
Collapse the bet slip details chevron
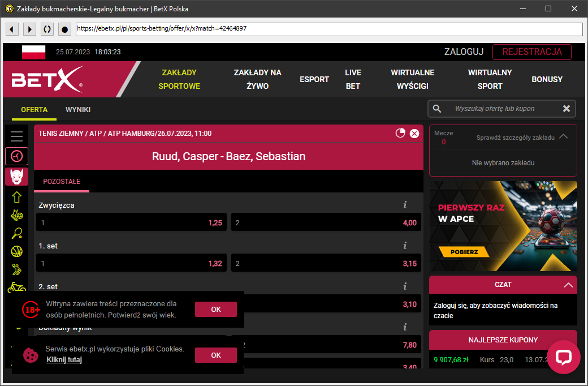(x=563, y=136)
